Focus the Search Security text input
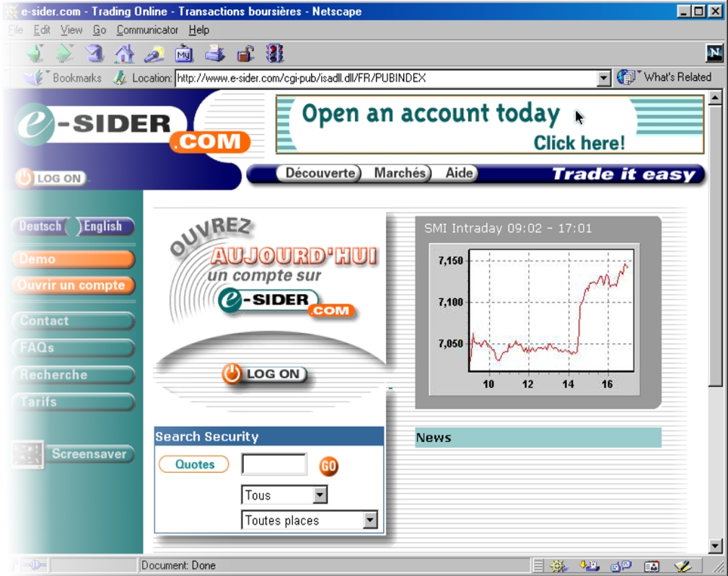The width and height of the screenshot is (728, 576). click(x=274, y=464)
